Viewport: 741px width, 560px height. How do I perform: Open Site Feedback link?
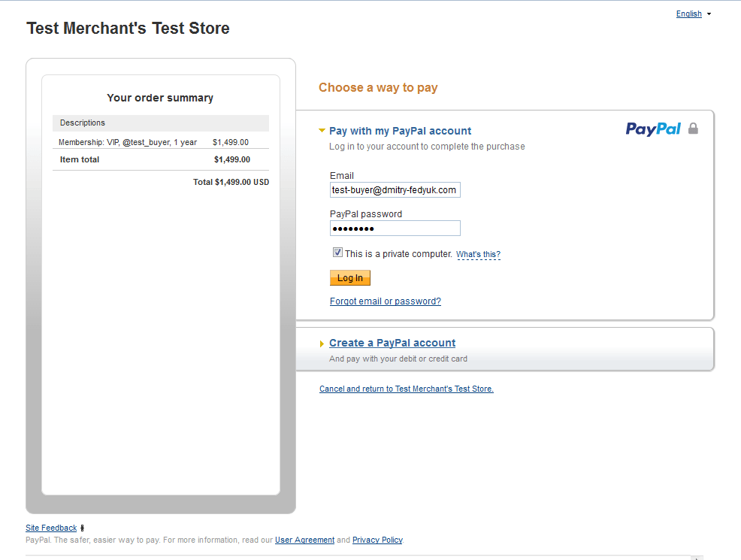51,528
